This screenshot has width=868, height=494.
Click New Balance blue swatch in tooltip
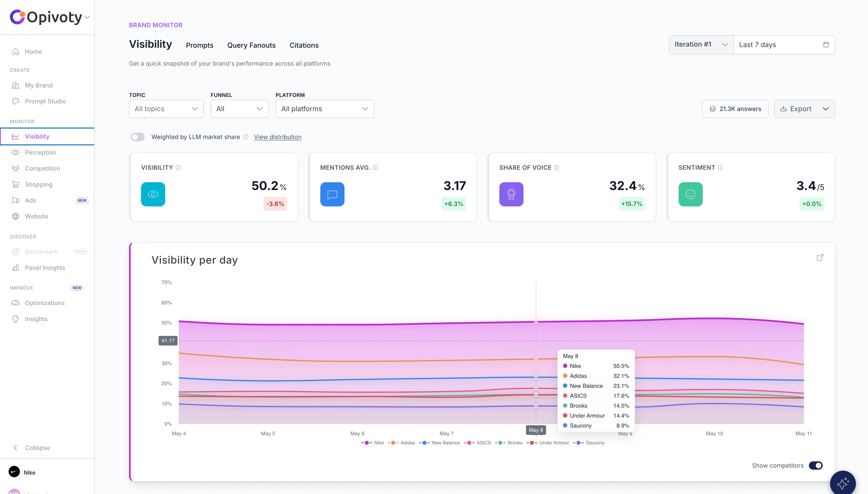tap(565, 386)
